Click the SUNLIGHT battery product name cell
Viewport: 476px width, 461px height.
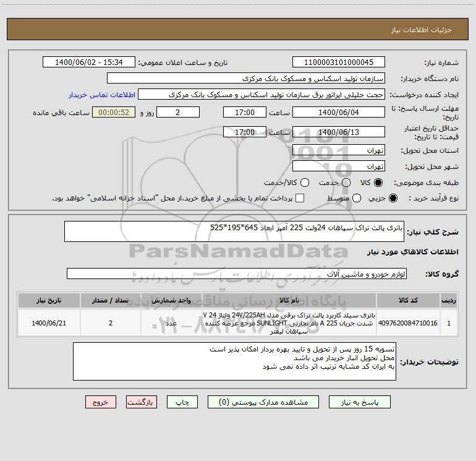tap(289, 323)
